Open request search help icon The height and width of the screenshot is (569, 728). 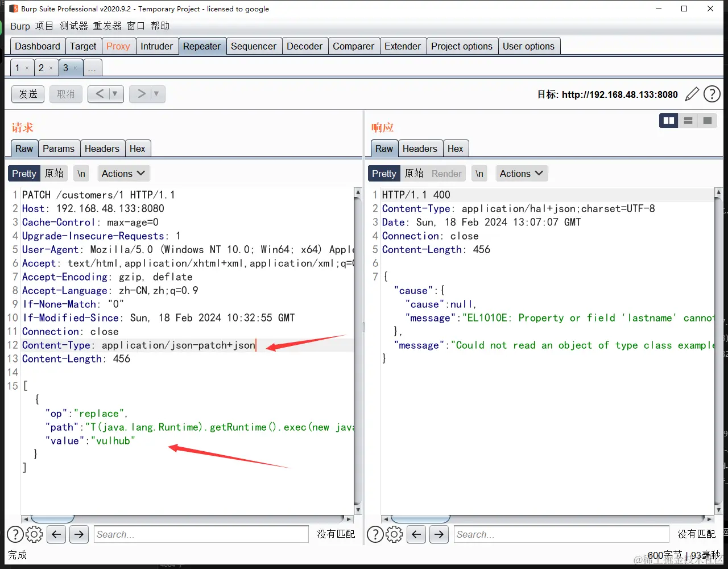(15, 534)
